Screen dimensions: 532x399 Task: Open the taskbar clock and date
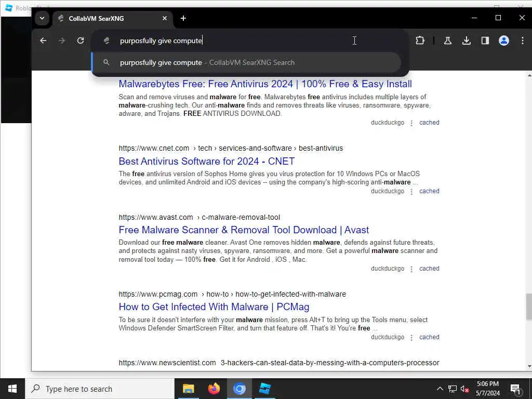[x=487, y=389]
